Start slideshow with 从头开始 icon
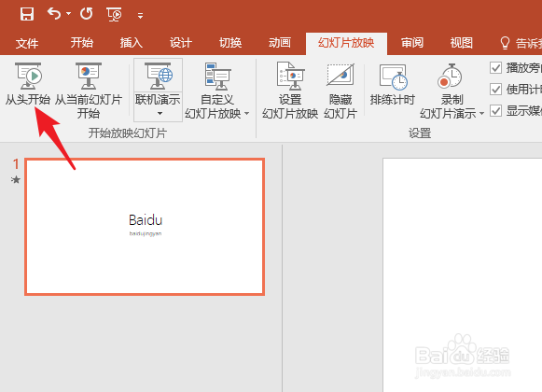This screenshot has width=542, height=392. click(x=28, y=77)
